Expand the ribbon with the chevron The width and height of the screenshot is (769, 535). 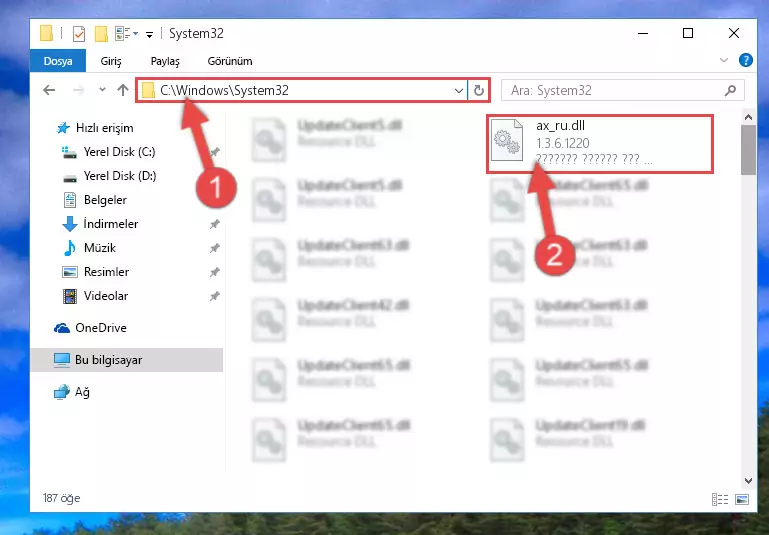coord(724,60)
